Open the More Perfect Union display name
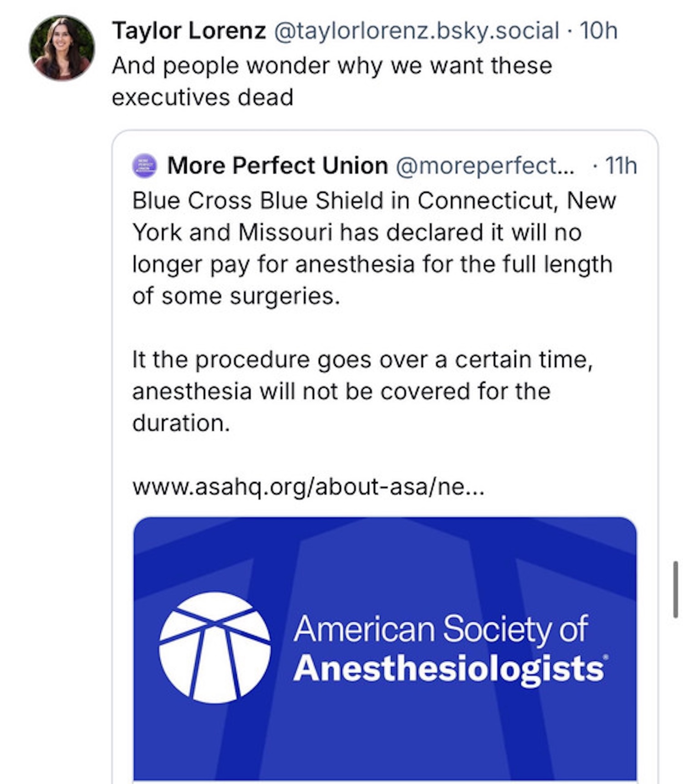The image size is (683, 784). [277, 165]
